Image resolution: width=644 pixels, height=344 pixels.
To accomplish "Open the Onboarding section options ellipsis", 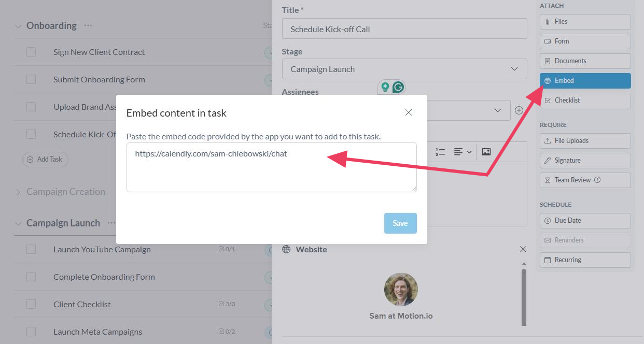I will pos(88,25).
